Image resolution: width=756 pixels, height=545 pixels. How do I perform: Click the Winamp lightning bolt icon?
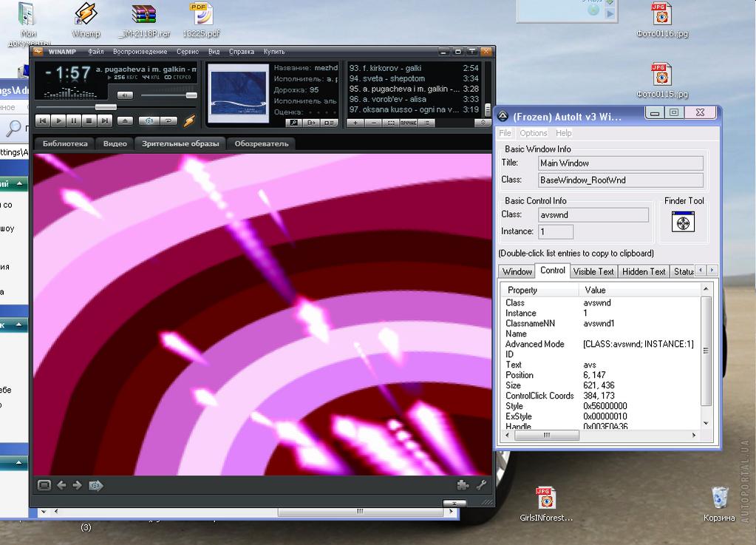189,121
